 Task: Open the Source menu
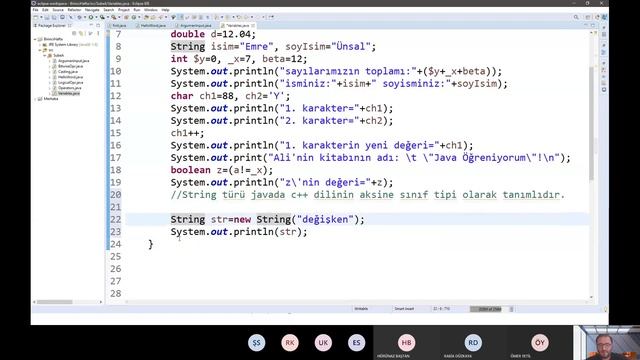(58, 10)
